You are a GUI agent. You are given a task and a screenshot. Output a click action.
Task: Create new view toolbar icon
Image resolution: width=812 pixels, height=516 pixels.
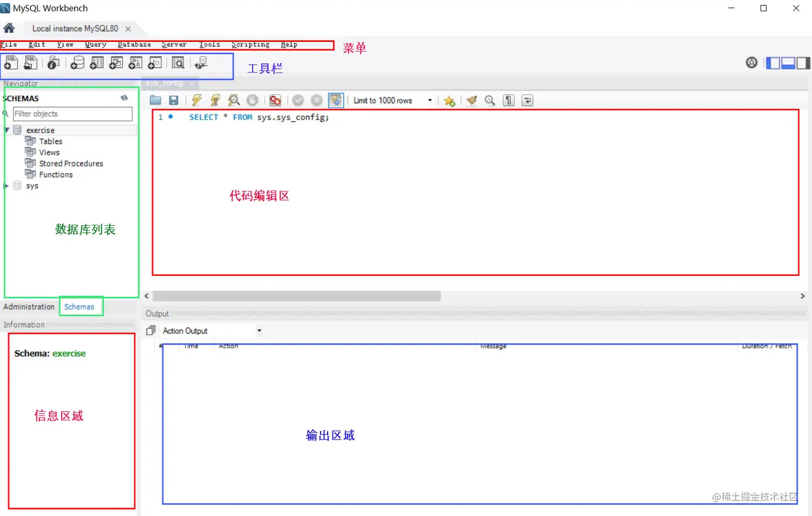click(116, 63)
